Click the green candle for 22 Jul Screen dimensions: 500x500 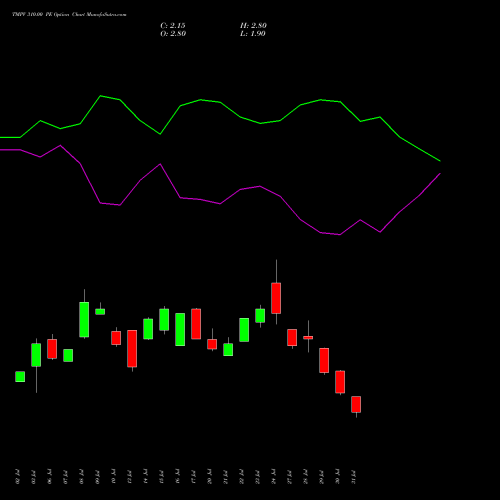[x=244, y=330]
